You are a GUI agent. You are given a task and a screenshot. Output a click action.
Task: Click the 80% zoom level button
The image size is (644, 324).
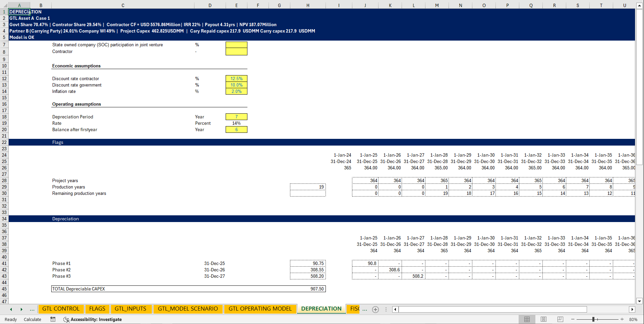[633, 319]
